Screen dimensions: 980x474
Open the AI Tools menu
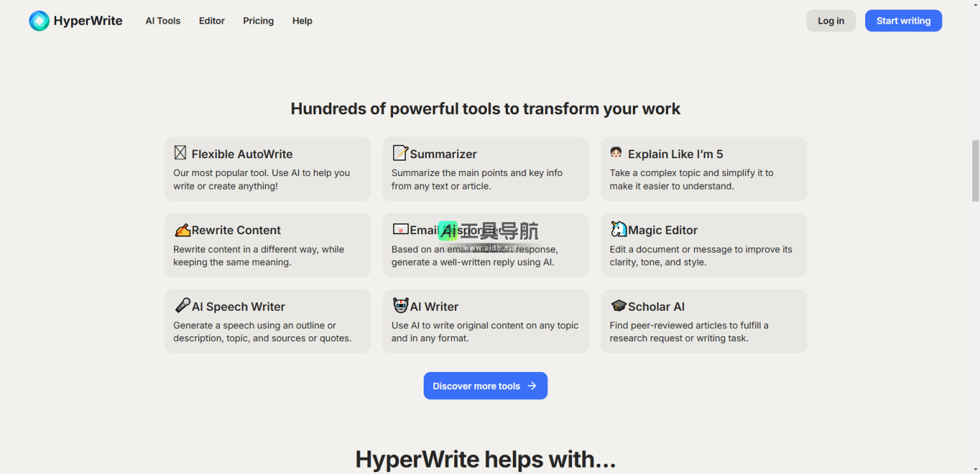[163, 20]
